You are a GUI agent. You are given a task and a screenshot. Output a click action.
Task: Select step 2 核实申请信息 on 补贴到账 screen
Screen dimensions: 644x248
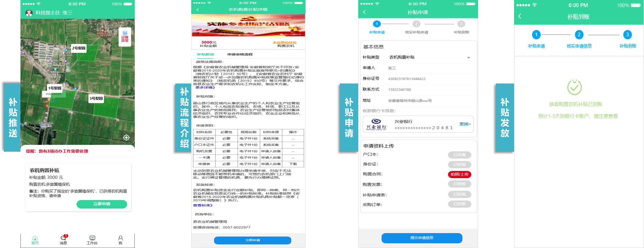tap(579, 35)
